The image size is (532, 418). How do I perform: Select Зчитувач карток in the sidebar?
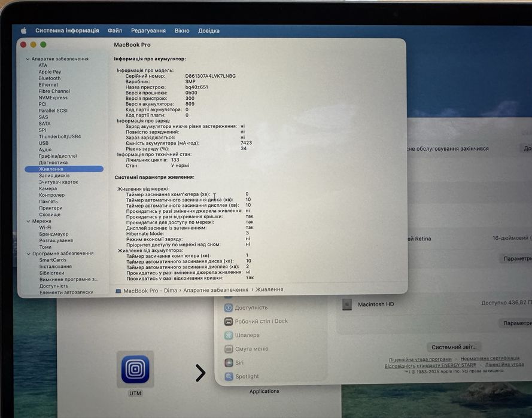59,182
